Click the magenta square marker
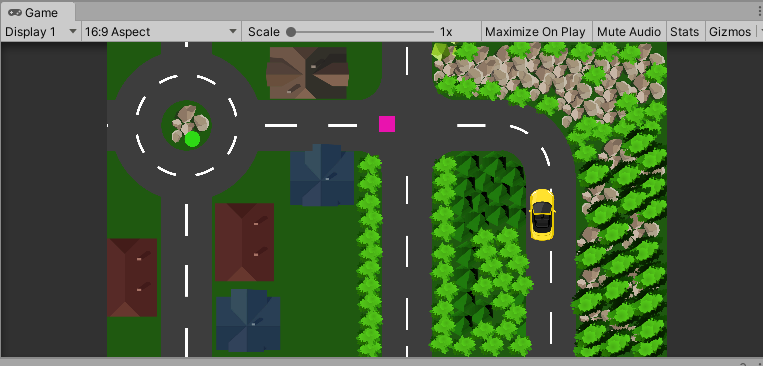The width and height of the screenshot is (763, 366). pos(387,124)
